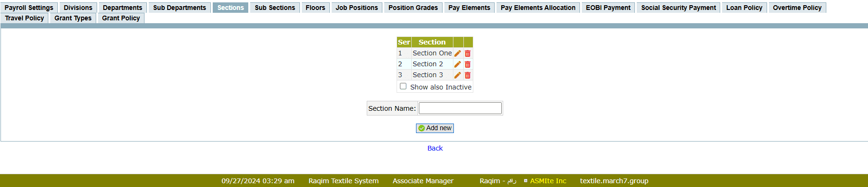The width and height of the screenshot is (868, 187).
Task: Enable Show also Inactive checkbox
Action: coord(403,86)
